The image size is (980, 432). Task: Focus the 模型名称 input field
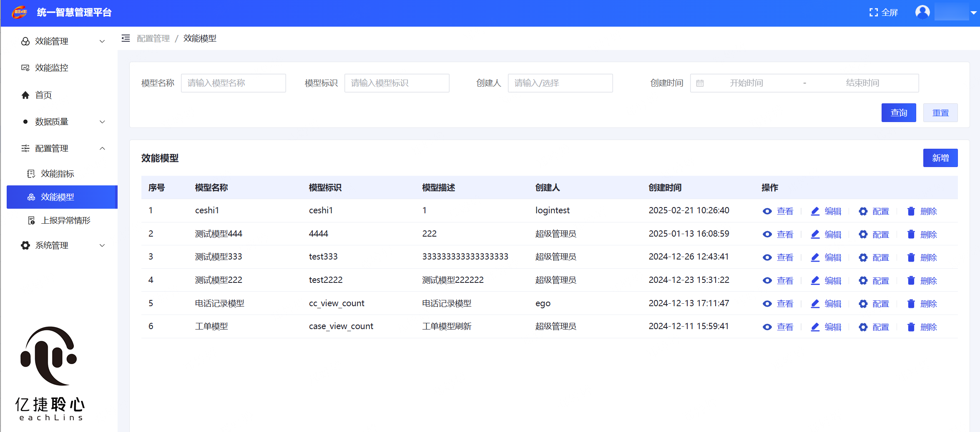pos(234,83)
